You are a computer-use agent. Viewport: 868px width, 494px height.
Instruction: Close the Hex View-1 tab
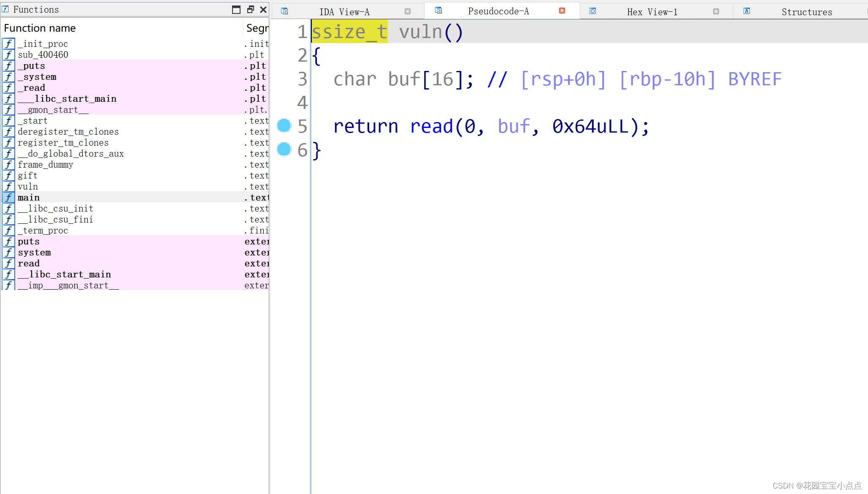(716, 12)
